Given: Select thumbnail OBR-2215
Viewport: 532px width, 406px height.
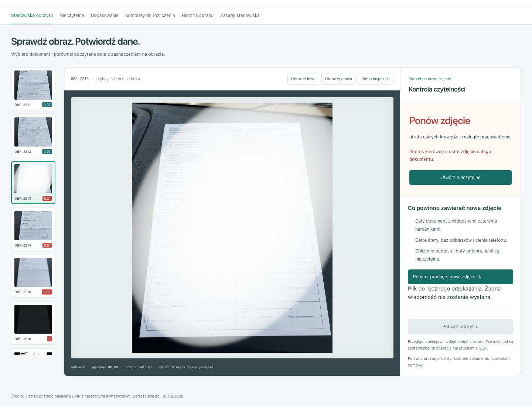Looking at the screenshot, I should (x=33, y=276).
